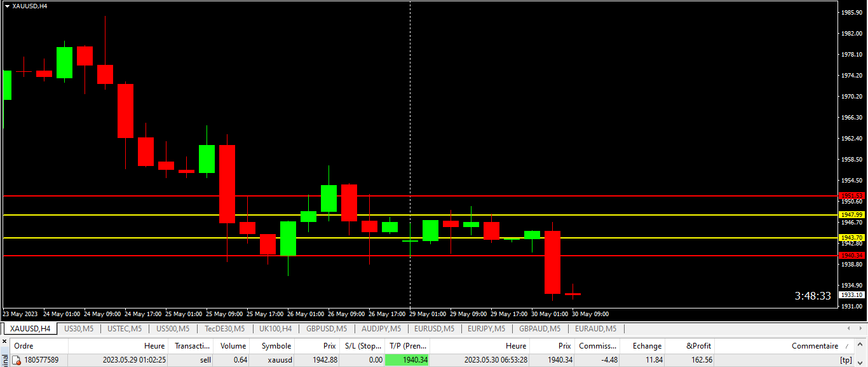Sort by the Transacti... column header

click(x=191, y=346)
